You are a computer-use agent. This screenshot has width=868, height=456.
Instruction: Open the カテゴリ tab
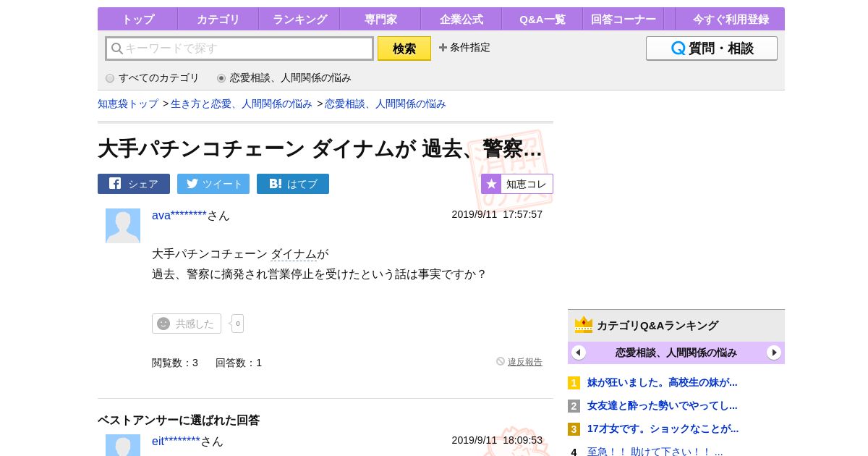click(218, 19)
